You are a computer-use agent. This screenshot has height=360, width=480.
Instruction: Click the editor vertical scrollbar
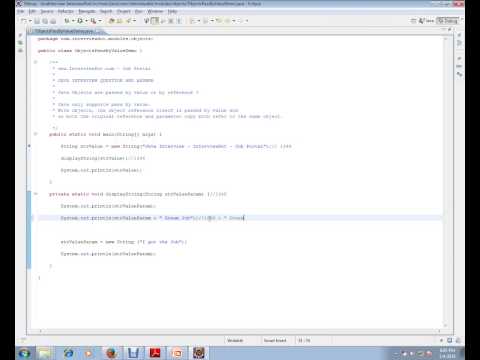click(445, 182)
